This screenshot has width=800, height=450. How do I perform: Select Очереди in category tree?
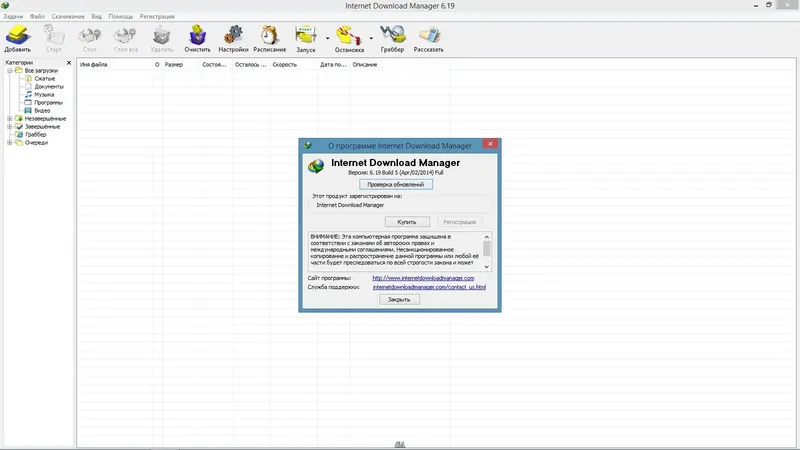pyautogui.click(x=36, y=142)
